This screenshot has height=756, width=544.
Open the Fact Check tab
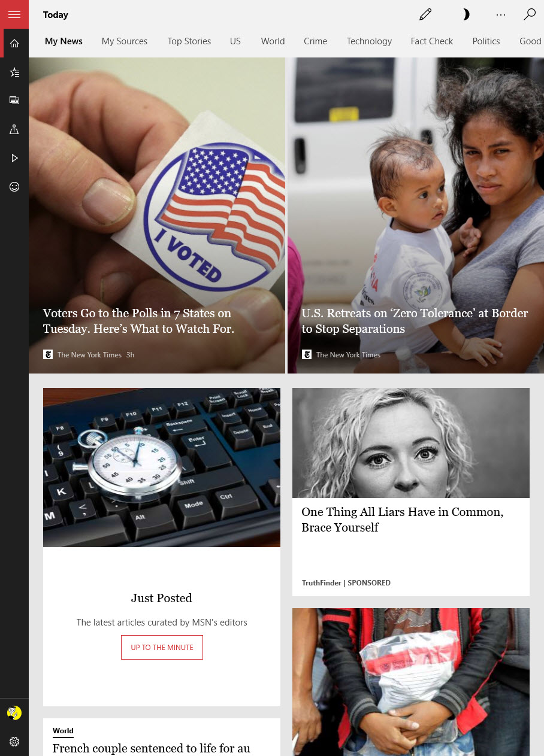pyautogui.click(x=432, y=41)
